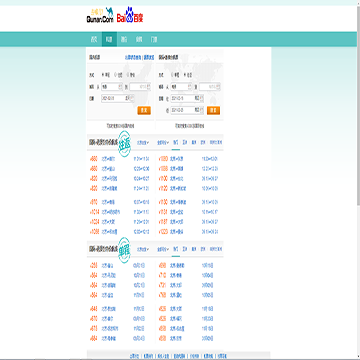Open city picker icon in domestic destination field
Image resolution: width=360 pixels, height=360 pixels.
(x=148, y=87)
